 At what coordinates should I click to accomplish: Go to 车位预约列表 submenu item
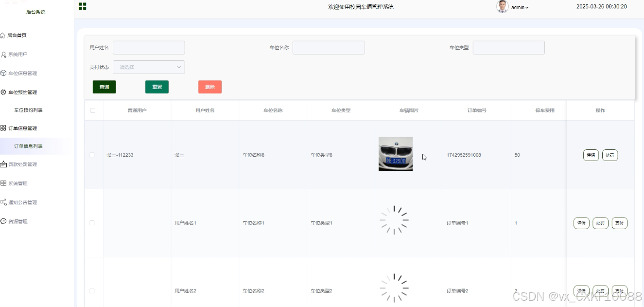28,110
